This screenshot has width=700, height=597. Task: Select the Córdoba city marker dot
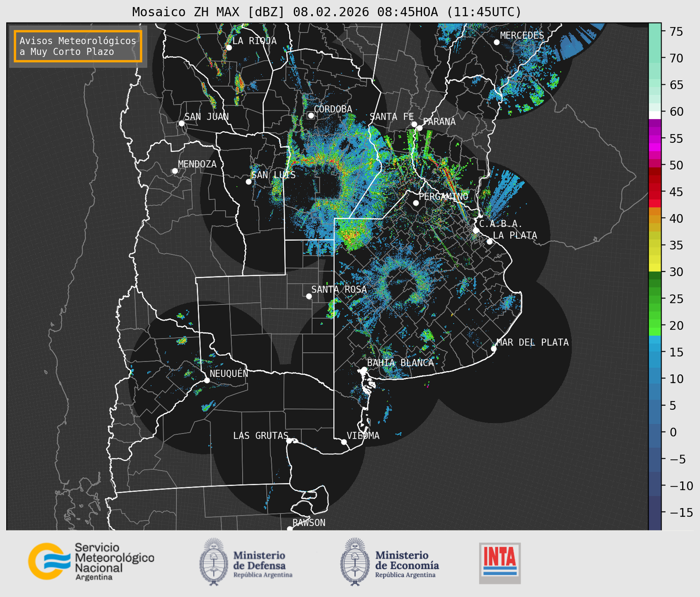(311, 115)
